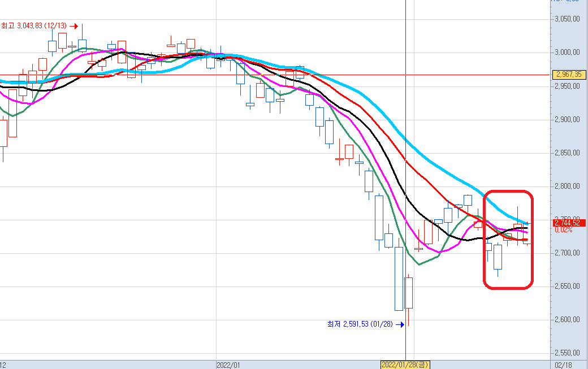This screenshot has width=588, height=369.
Task: Click the 2,700.00 price axis label
Action: click(568, 253)
